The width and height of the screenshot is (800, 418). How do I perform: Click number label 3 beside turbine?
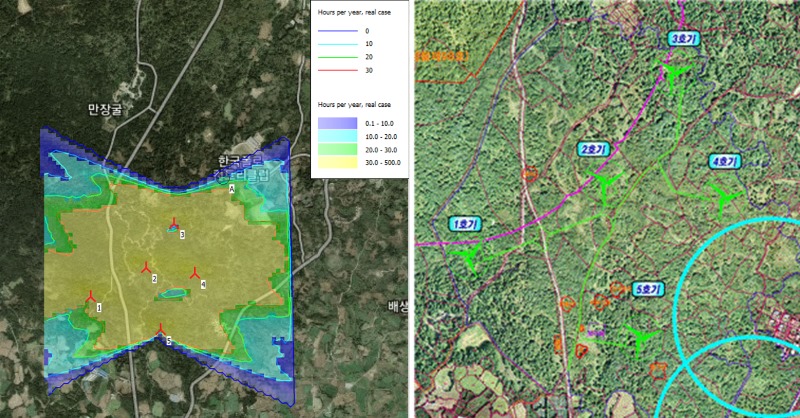point(182,235)
